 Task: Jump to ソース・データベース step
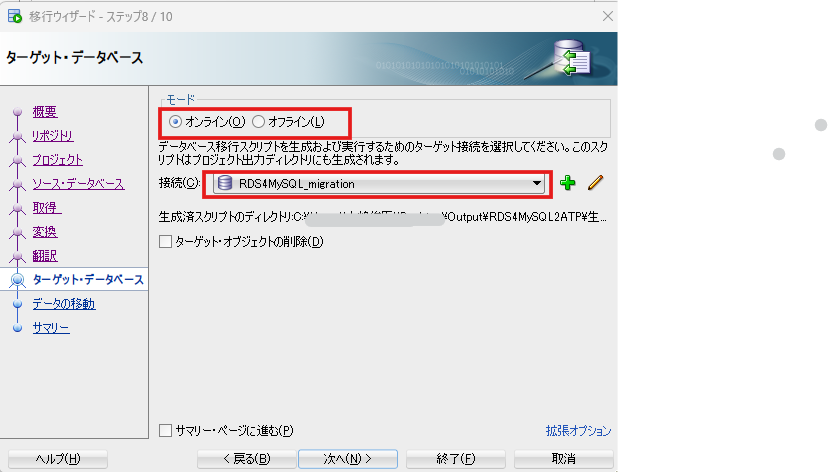point(79,184)
